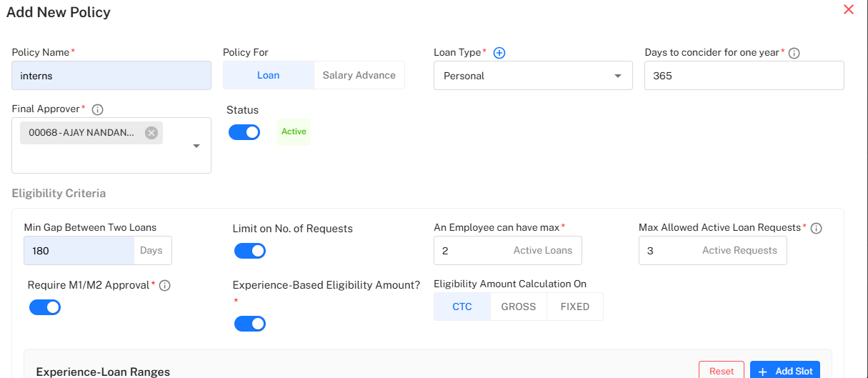Select the Loan policy option
This screenshot has height=378, width=868.
[x=269, y=75]
